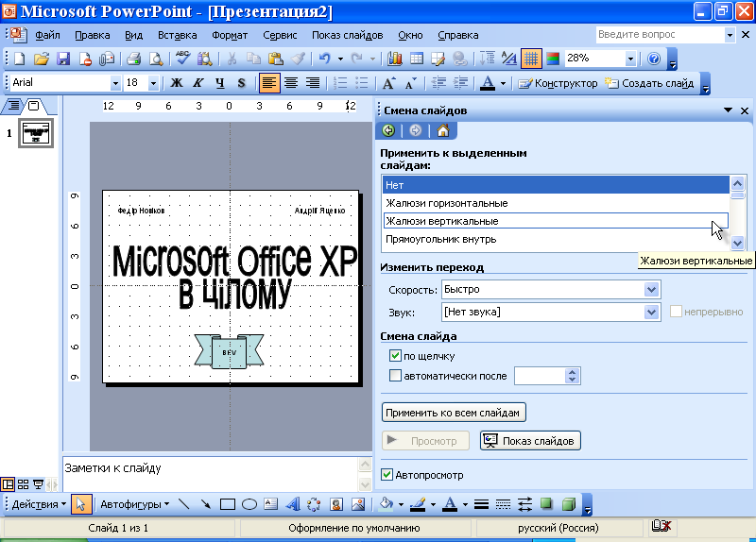The image size is (756, 542).
Task: Open the Файл menu
Action: pos(47,35)
